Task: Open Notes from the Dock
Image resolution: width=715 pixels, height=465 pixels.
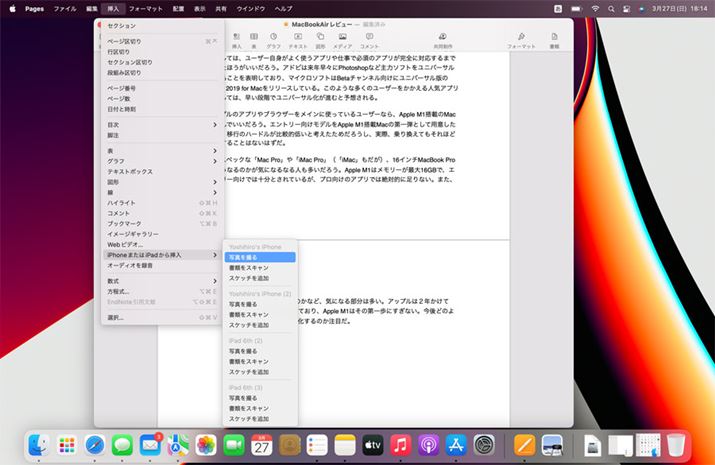Action: pos(345,445)
